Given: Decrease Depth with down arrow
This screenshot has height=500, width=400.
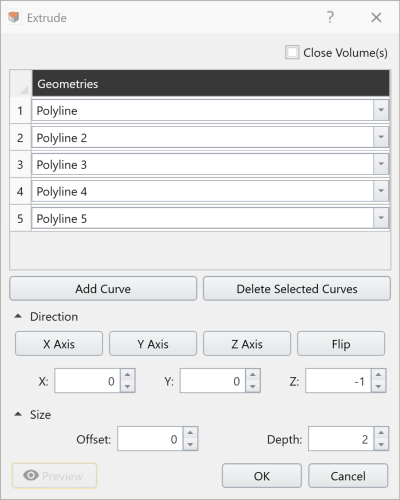Looking at the screenshot, I should (x=381, y=445).
